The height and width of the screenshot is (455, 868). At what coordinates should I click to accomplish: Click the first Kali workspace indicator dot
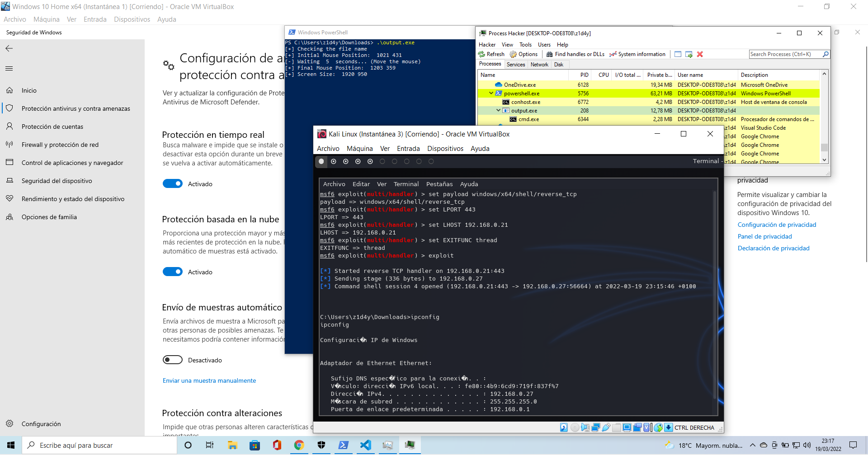(x=321, y=161)
